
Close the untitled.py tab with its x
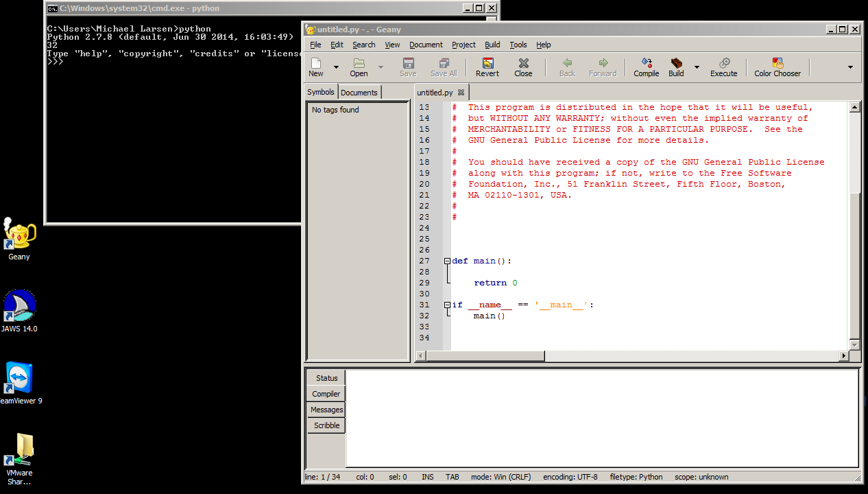461,92
